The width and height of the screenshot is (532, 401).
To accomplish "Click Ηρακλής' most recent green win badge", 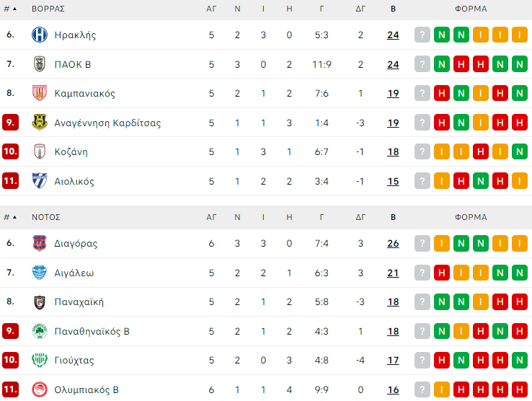I will point(442,35).
